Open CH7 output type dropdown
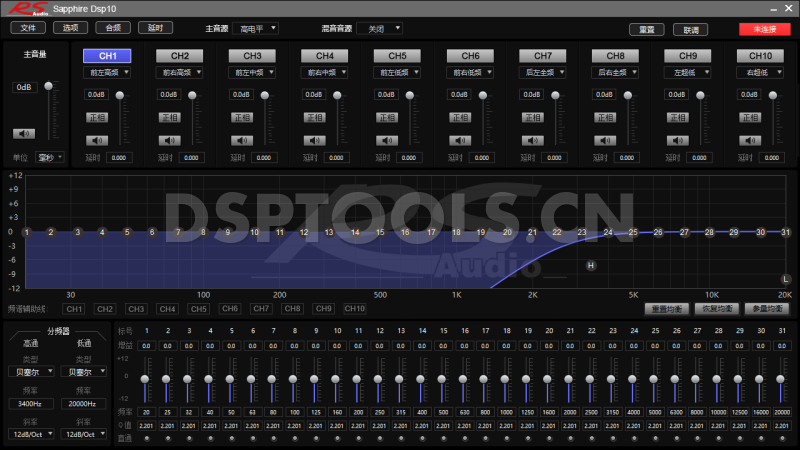The width and height of the screenshot is (800, 450). click(x=542, y=72)
